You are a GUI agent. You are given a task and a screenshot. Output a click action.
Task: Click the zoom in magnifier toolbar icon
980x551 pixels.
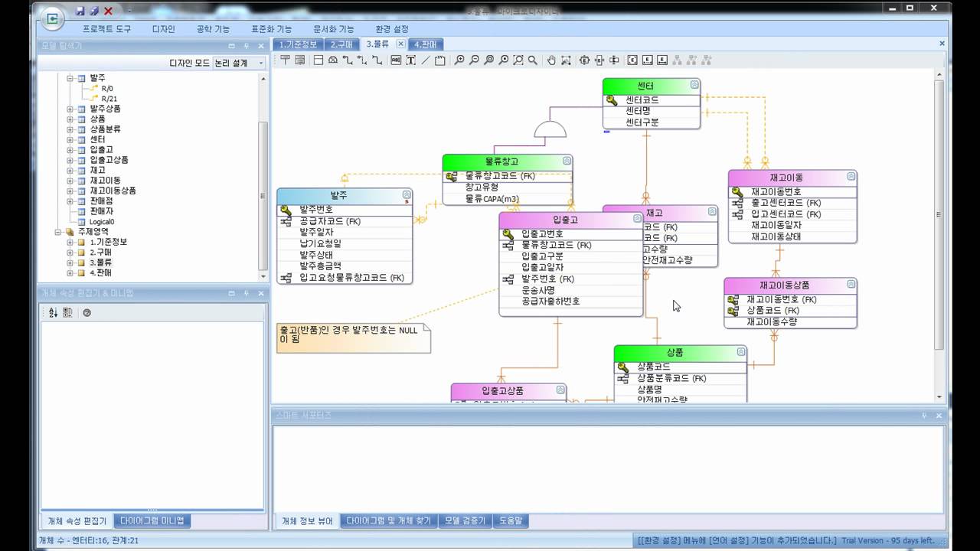(x=459, y=60)
